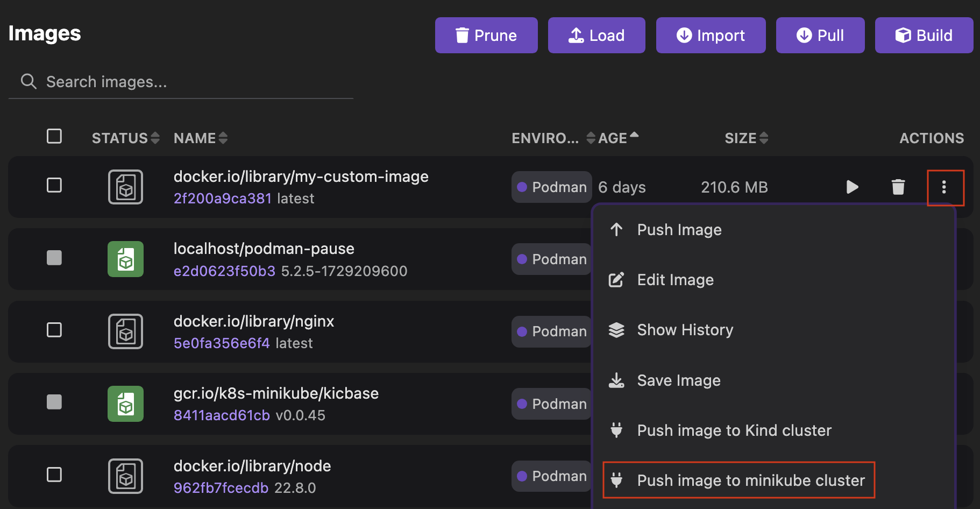Open the 2f200a9ca381 image details link

coord(222,198)
